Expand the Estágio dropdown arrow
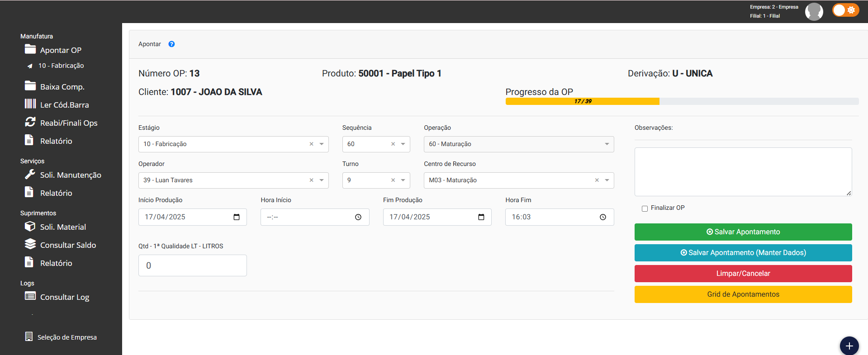Image resolution: width=868 pixels, height=355 pixels. tap(322, 144)
